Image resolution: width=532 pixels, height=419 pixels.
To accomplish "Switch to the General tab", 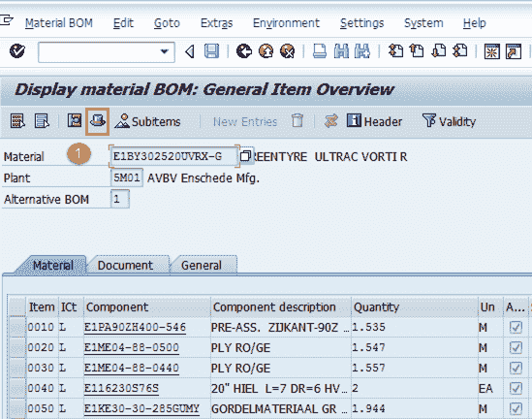I will [x=202, y=265].
